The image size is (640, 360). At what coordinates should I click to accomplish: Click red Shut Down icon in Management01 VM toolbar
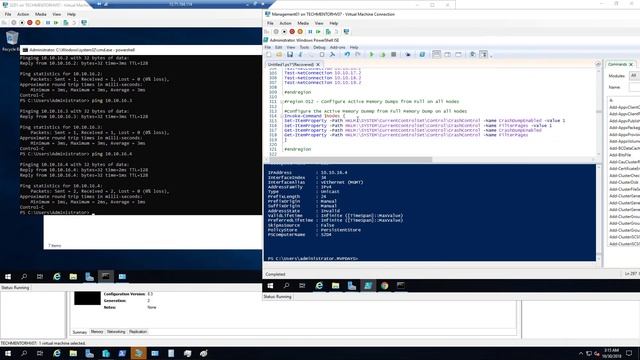coord(292,32)
